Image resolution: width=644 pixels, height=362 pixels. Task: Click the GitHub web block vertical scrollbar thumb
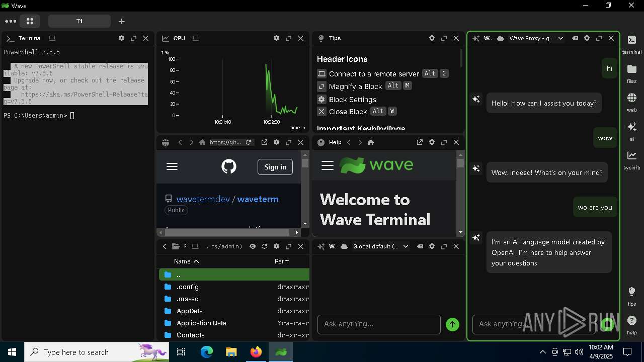tap(305, 163)
